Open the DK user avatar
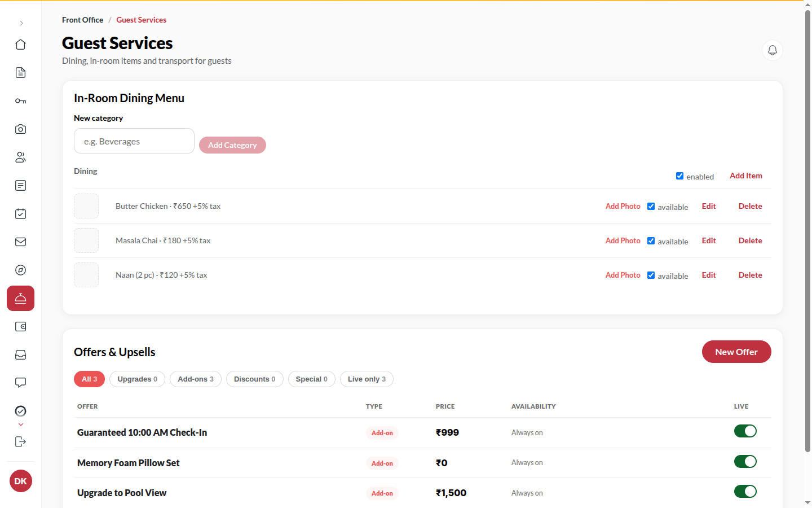812x508 pixels. click(x=21, y=481)
